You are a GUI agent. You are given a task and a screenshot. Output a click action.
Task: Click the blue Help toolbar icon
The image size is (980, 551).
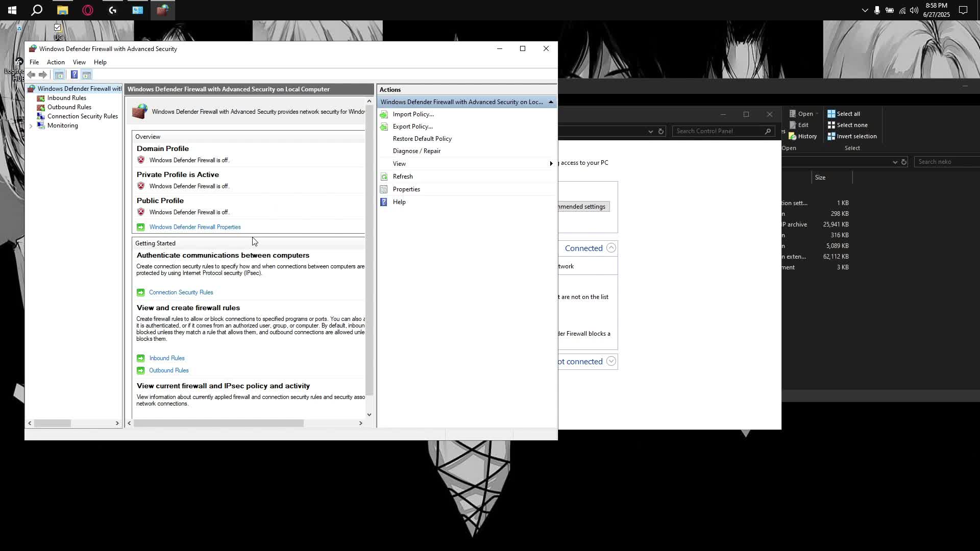coord(74,75)
